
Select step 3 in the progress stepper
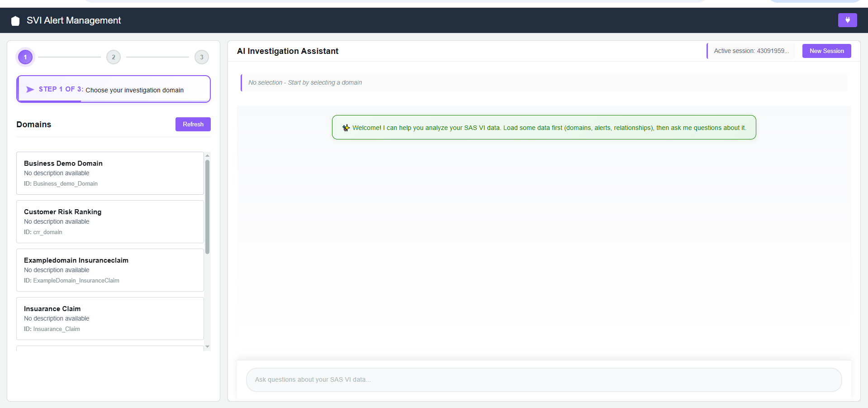coord(202,57)
